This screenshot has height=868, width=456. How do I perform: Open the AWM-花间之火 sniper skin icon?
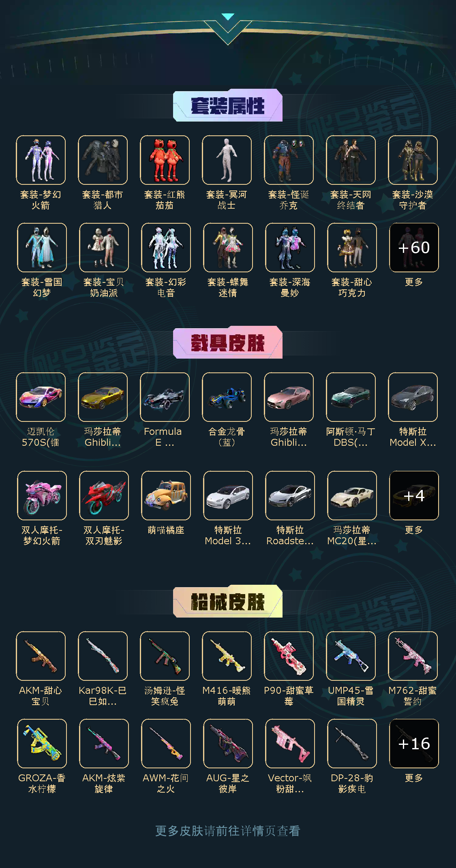(x=166, y=744)
